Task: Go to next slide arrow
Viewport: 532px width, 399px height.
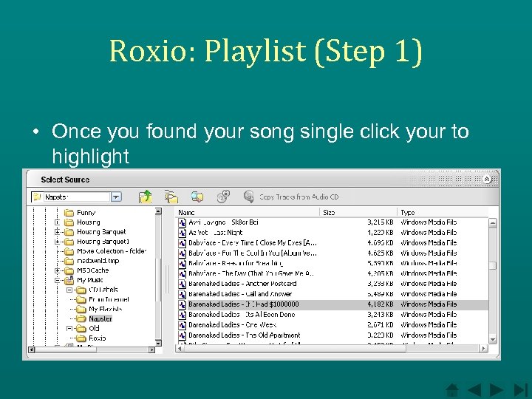Action: (x=496, y=390)
